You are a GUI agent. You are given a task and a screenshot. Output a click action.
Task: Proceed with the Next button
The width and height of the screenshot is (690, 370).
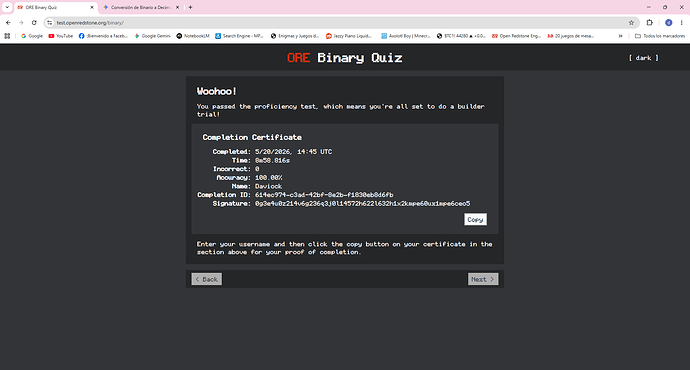tap(483, 279)
